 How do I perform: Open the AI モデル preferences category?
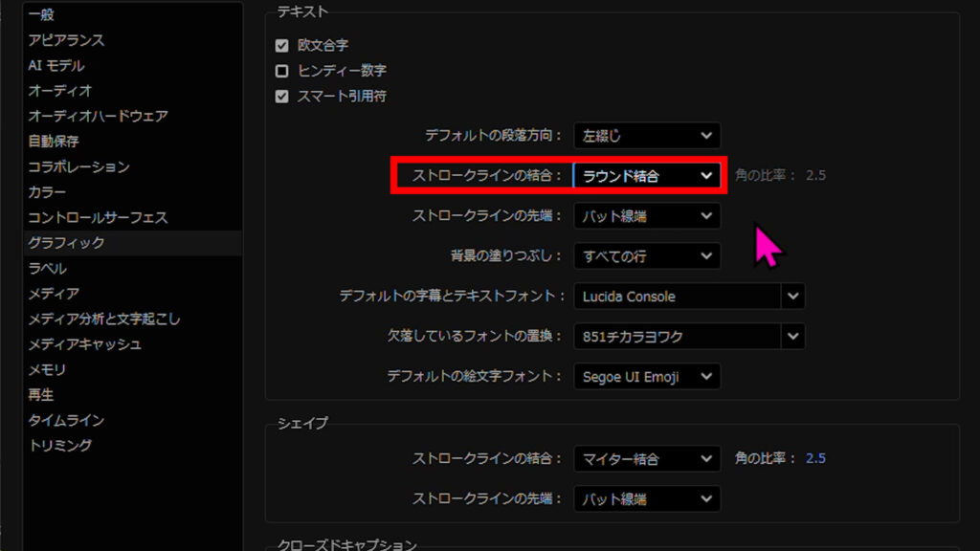point(56,65)
